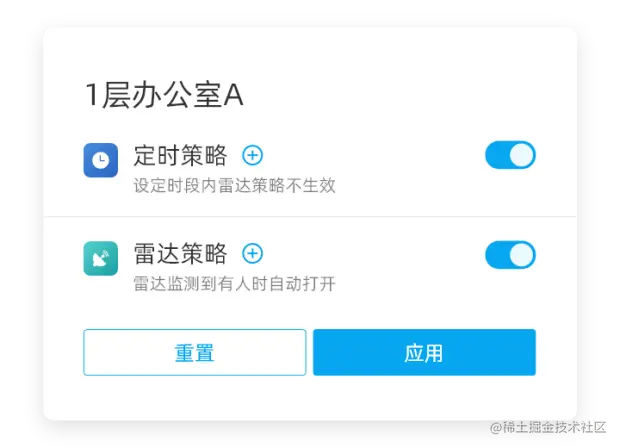The height and width of the screenshot is (448, 620).
Task: Click the 1层办公室A heading
Action: (x=164, y=95)
